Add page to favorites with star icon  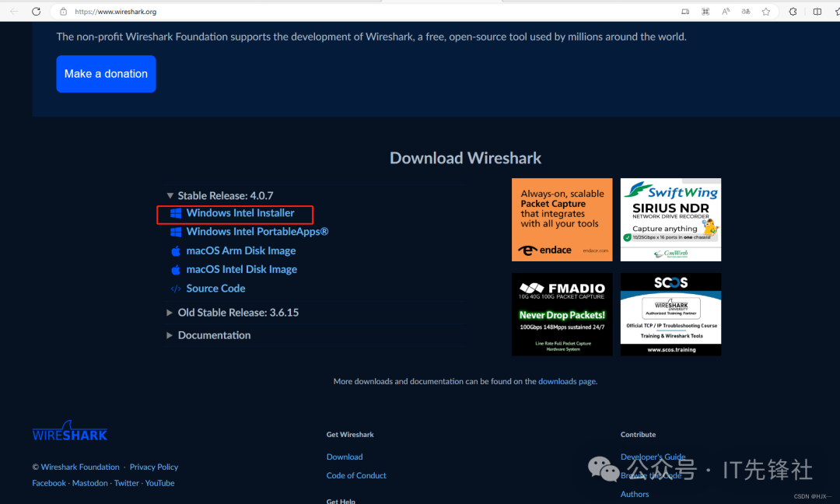pyautogui.click(x=766, y=12)
